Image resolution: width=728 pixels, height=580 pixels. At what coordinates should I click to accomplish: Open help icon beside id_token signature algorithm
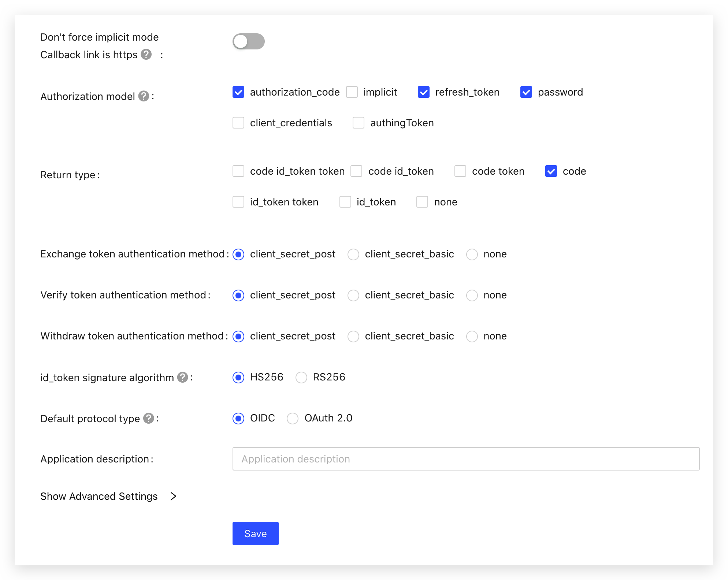pos(182,377)
